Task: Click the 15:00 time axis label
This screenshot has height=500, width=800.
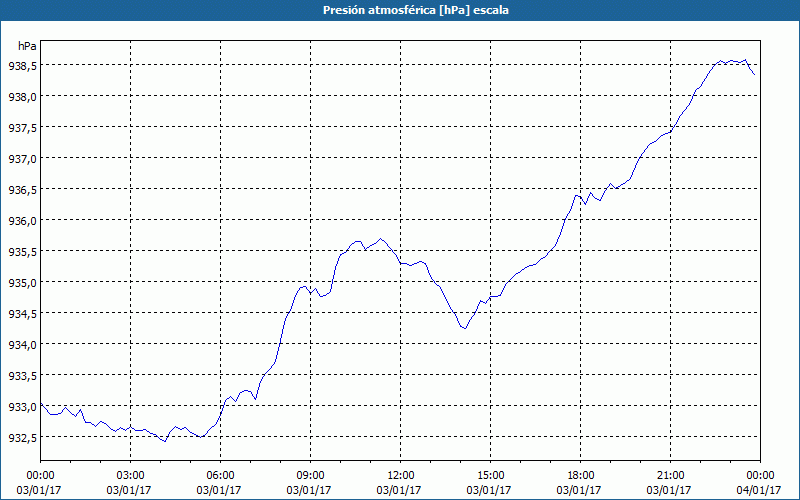Action: (x=490, y=476)
